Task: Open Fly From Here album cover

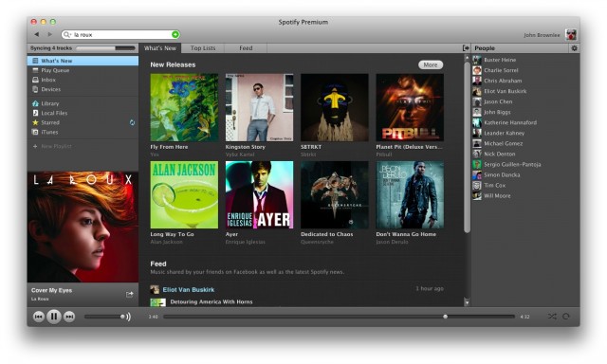Action: tap(184, 107)
